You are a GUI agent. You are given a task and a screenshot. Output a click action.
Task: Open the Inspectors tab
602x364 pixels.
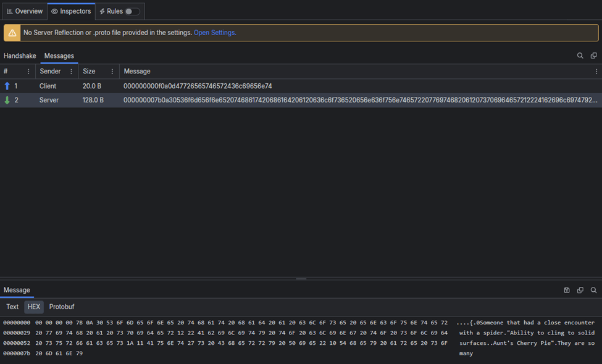tap(71, 11)
